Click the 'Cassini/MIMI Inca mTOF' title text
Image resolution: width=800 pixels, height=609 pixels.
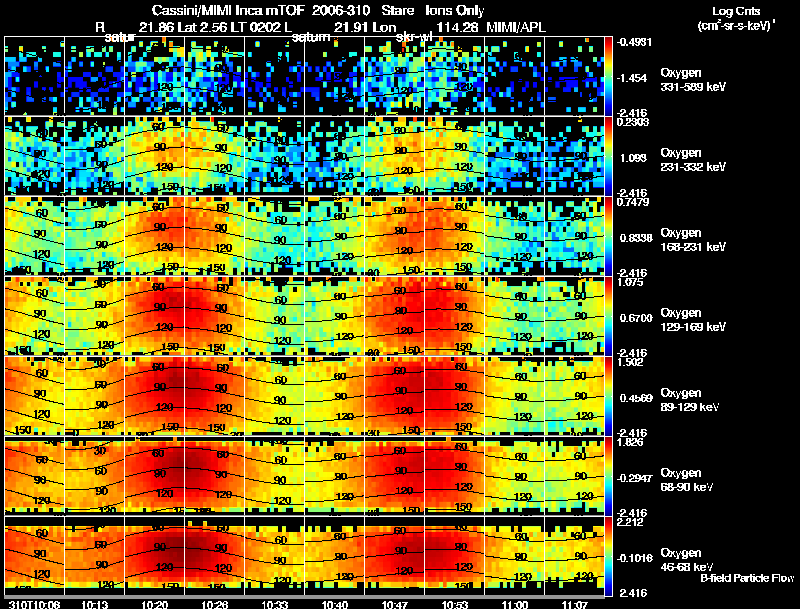pos(228,10)
